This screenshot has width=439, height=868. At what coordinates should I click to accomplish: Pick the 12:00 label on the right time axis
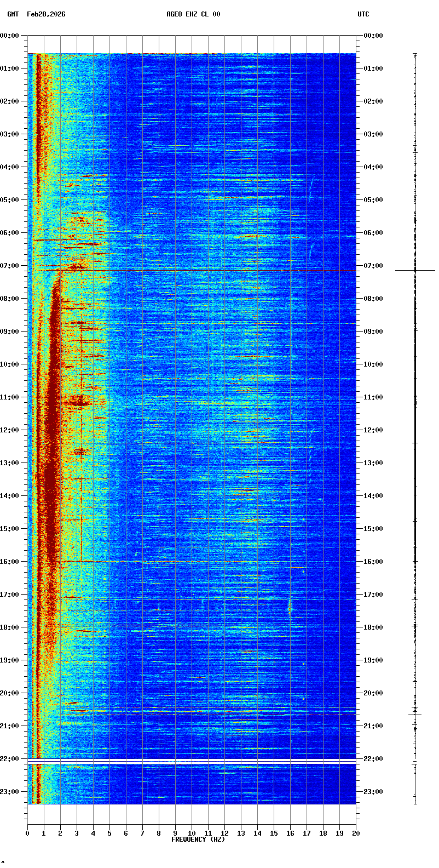pyautogui.click(x=373, y=430)
